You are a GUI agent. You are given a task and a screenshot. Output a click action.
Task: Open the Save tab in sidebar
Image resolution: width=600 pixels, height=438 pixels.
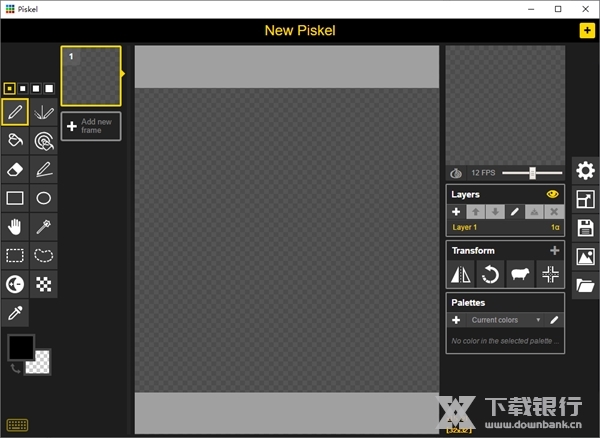[585, 228]
